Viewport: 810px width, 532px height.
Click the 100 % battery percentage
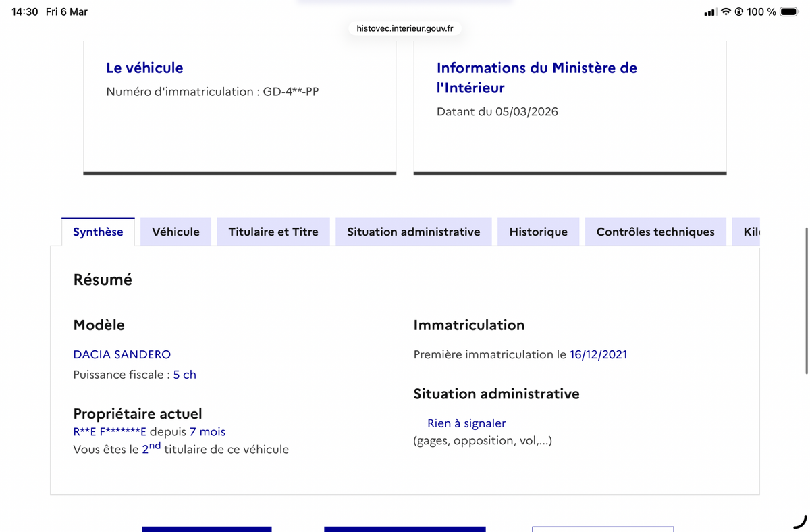click(x=761, y=11)
